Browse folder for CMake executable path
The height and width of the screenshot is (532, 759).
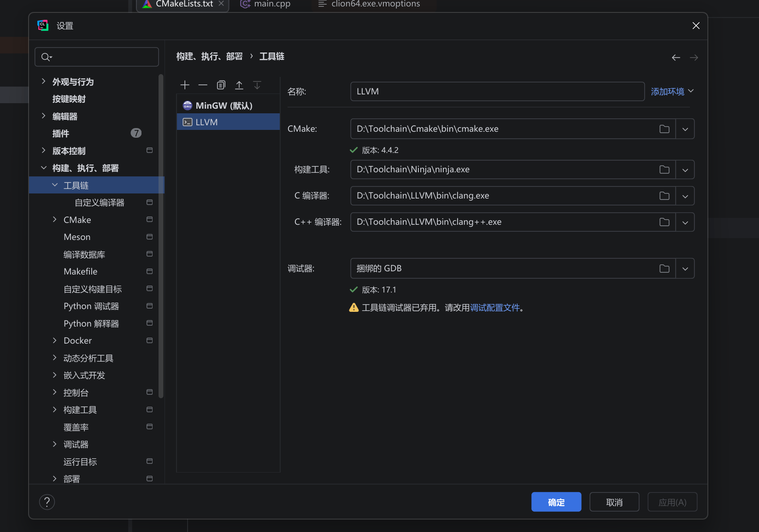pos(664,129)
